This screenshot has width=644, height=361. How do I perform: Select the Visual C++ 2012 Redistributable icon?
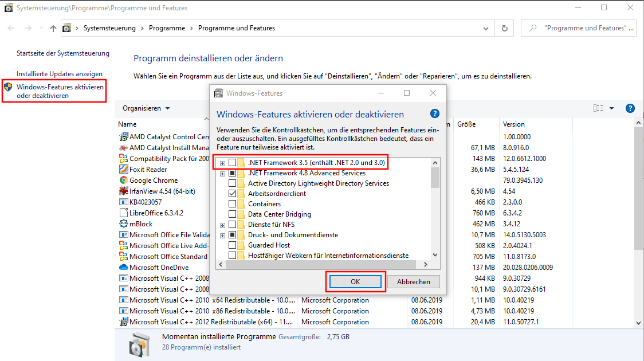[123, 322]
